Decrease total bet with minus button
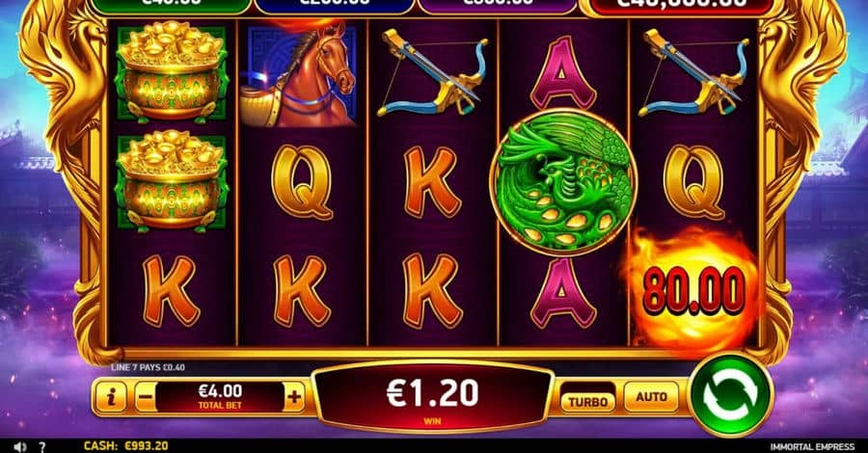The image size is (868, 453). [145, 396]
